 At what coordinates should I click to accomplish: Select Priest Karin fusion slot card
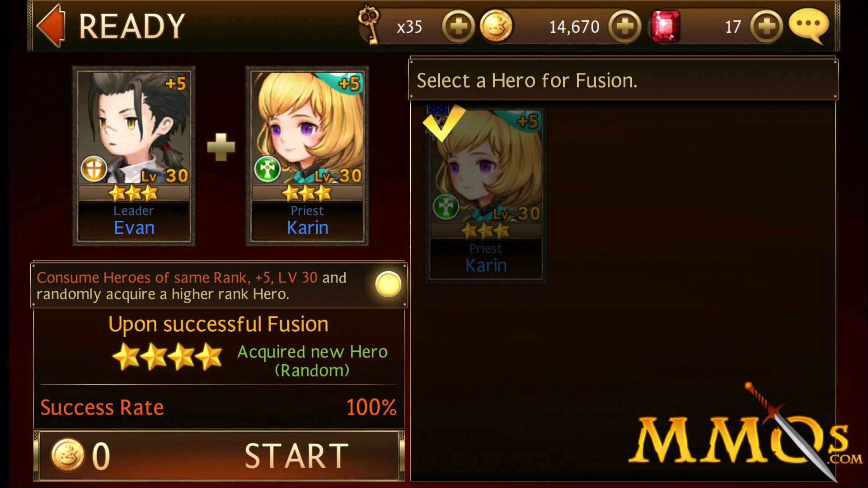point(307,156)
